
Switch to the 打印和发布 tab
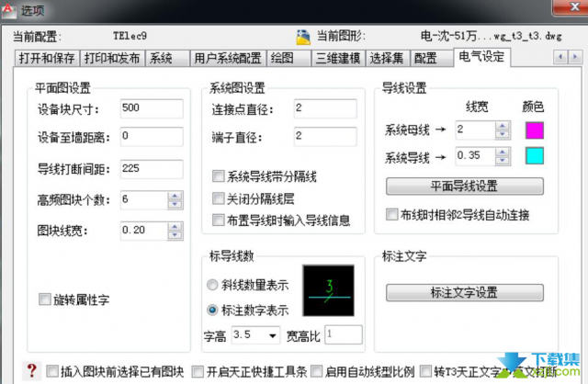click(112, 59)
